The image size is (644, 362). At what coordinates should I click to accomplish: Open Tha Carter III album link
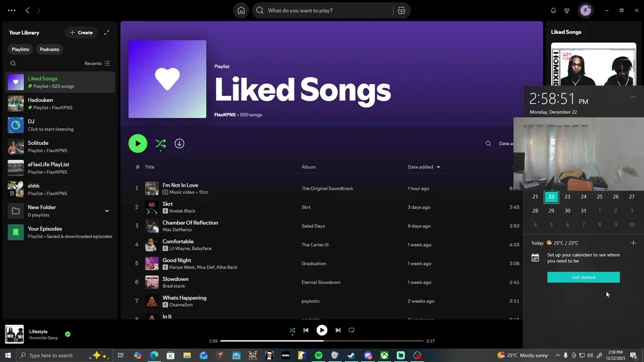315,245
